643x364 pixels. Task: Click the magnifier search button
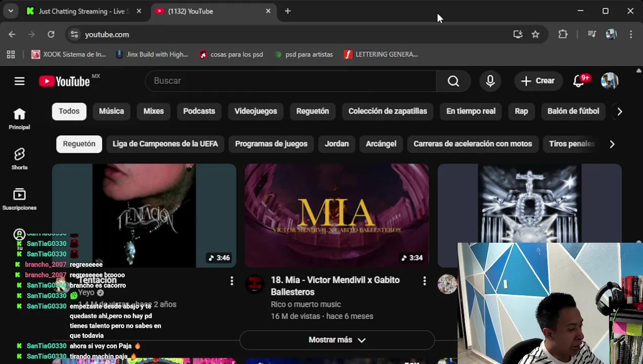(453, 81)
